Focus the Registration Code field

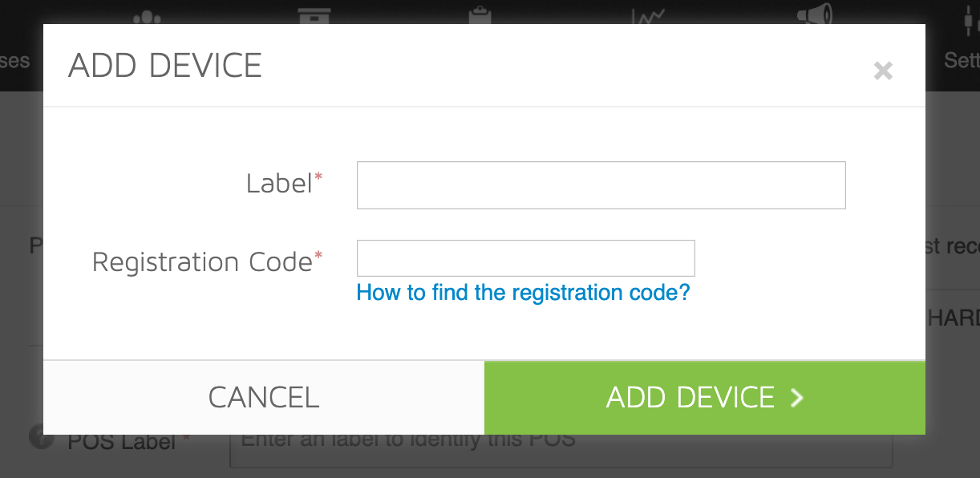tap(526, 258)
